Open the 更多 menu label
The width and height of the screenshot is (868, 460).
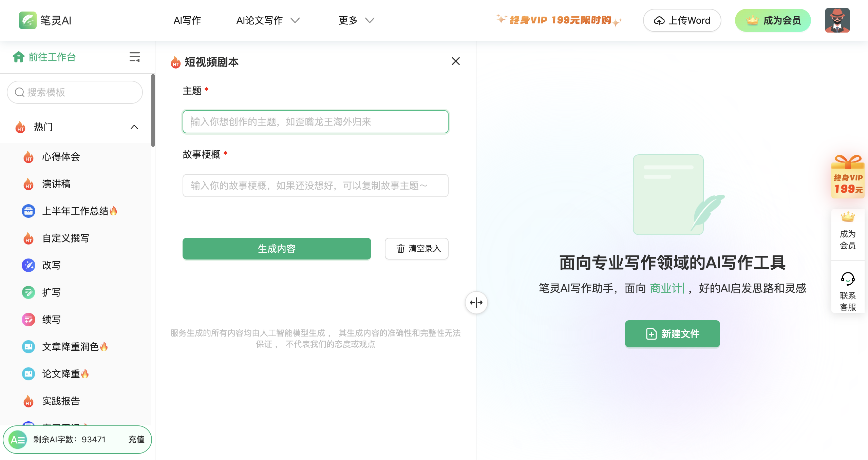[x=348, y=20]
